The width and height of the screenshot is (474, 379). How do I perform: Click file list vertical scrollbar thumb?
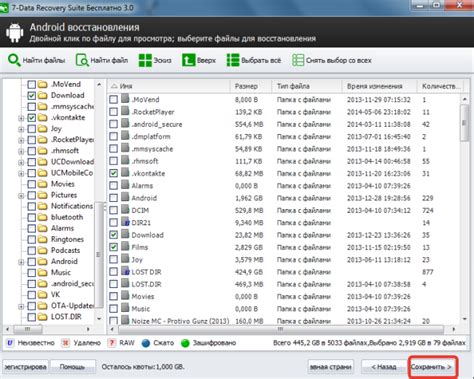[464, 123]
